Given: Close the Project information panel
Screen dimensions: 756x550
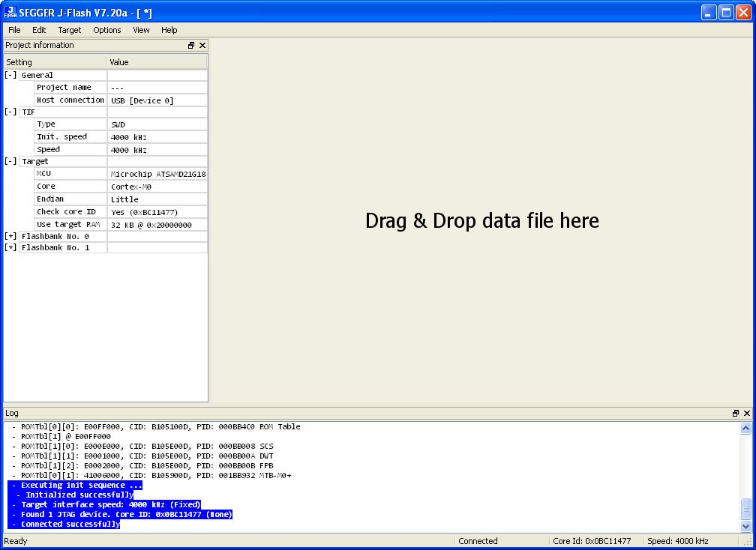Looking at the screenshot, I should tap(202, 45).
